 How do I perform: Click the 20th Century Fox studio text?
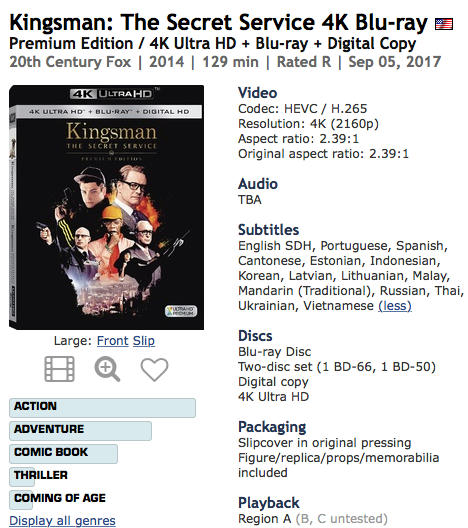70,62
